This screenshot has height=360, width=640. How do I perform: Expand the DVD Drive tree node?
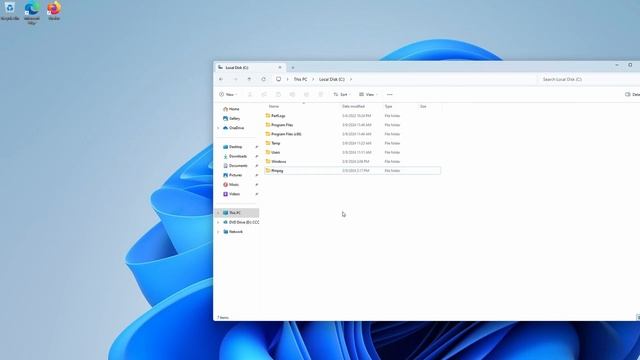tap(218, 222)
